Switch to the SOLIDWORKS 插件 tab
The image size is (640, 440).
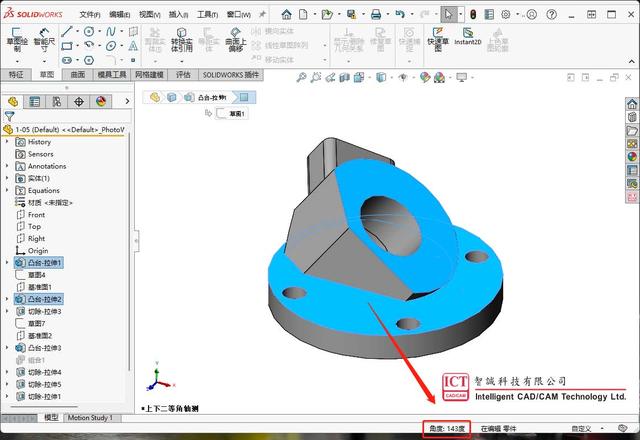(231, 75)
